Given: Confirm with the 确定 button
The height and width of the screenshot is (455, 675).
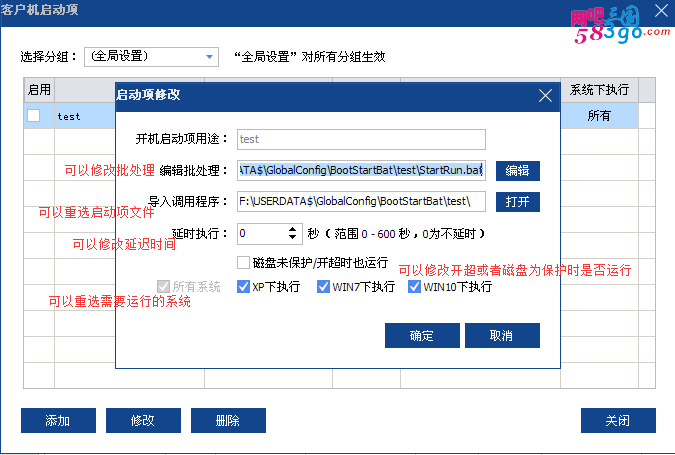Looking at the screenshot, I should click(x=422, y=335).
